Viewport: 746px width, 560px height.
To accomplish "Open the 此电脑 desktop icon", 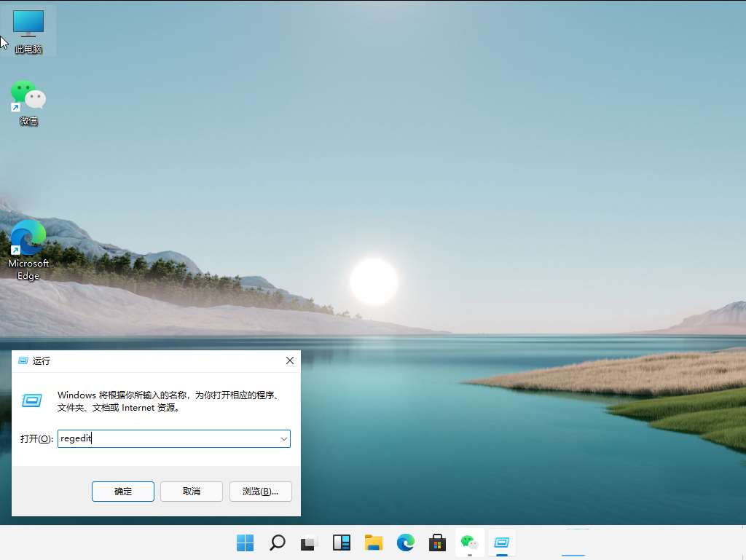I will pyautogui.click(x=28, y=31).
